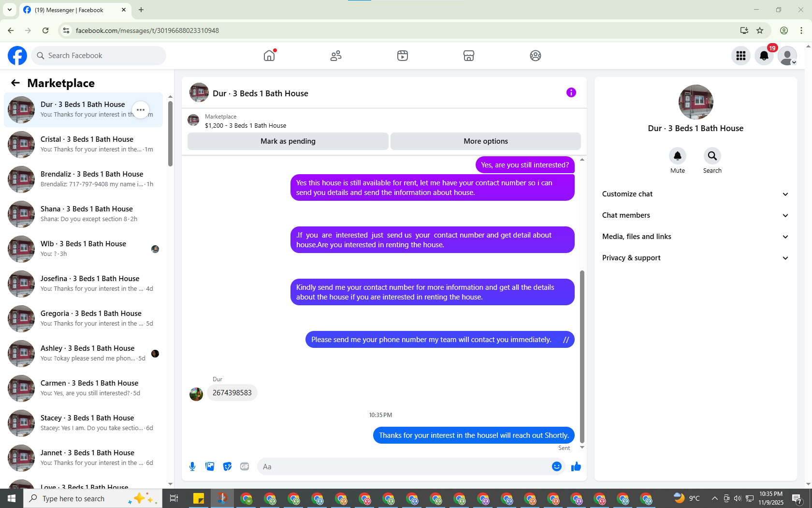Open Cristal's 3 Beds 1 Bath House chat
Screen dimensions: 812x508
coord(84,145)
